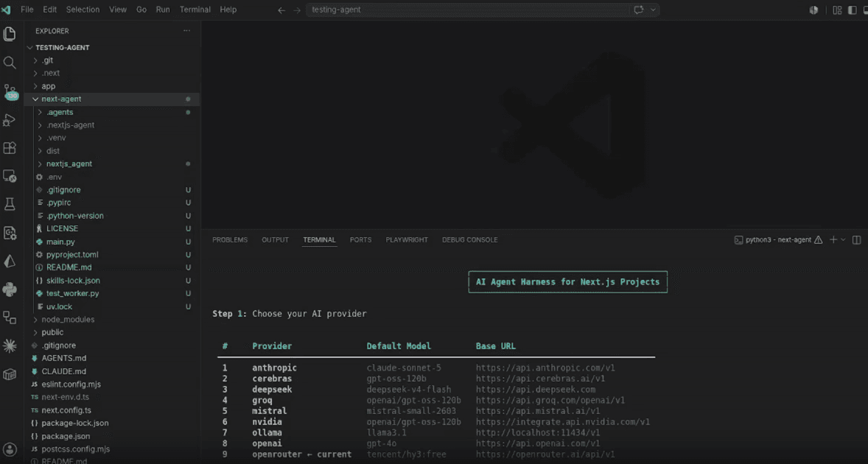Open terminal launch profile dropdown arrow

point(843,239)
